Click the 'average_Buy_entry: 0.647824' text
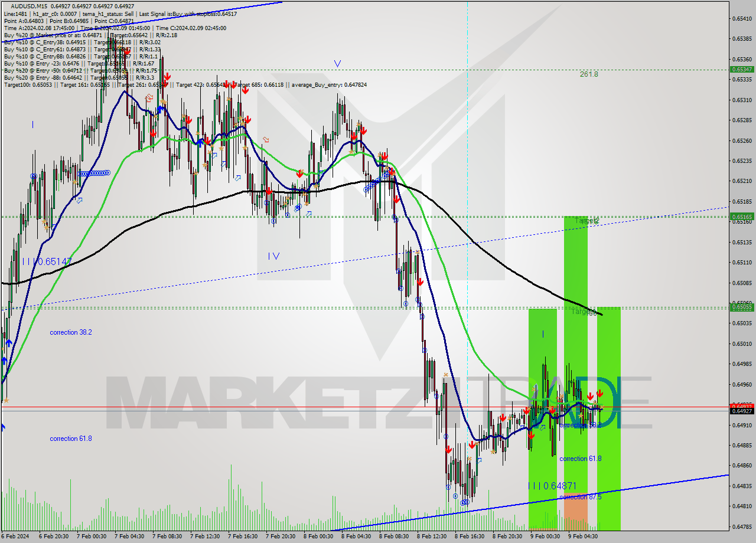Screen dimensions: 756x543 click(329, 84)
